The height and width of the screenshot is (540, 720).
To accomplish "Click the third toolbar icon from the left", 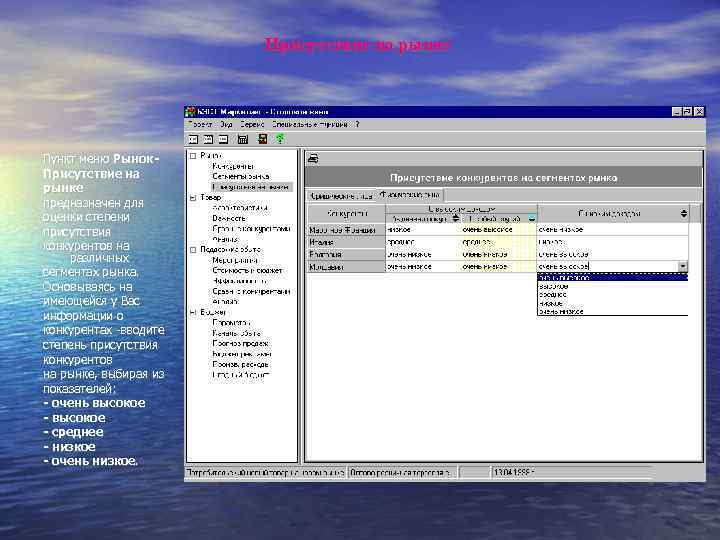I will tap(224, 139).
